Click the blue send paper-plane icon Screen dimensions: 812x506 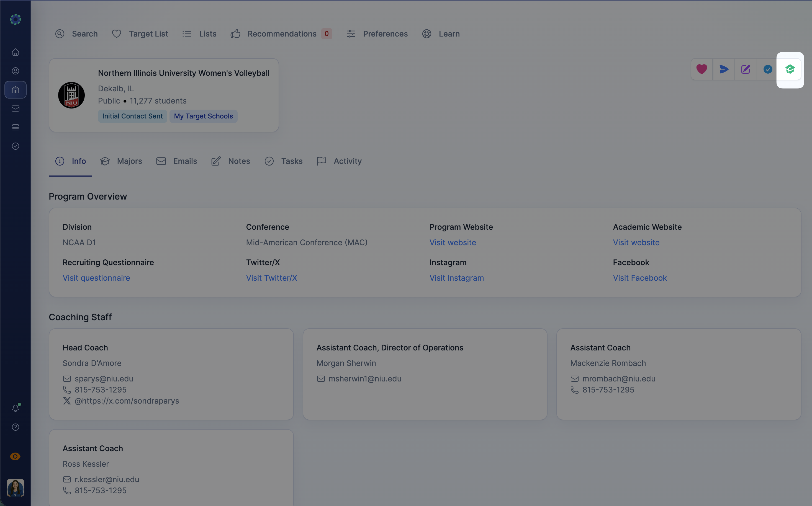(724, 69)
